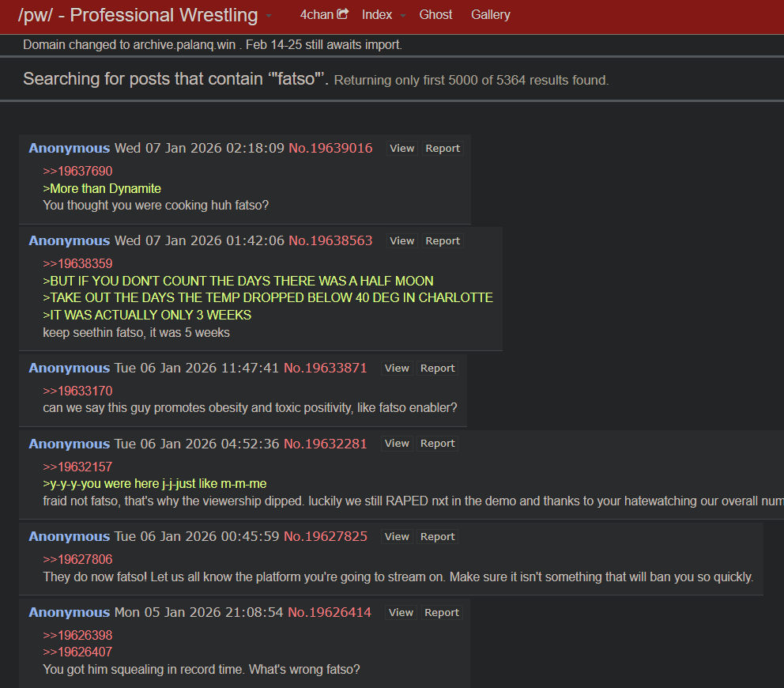784x688 pixels.
Task: View post No.19639016
Action: click(x=402, y=149)
